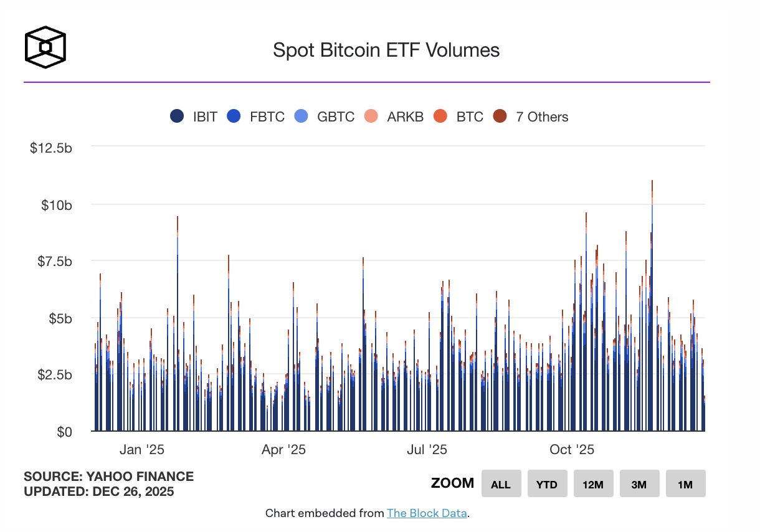Click the Spot Bitcoin ETF Volumes title
This screenshot has width=760, height=532.
click(x=386, y=50)
